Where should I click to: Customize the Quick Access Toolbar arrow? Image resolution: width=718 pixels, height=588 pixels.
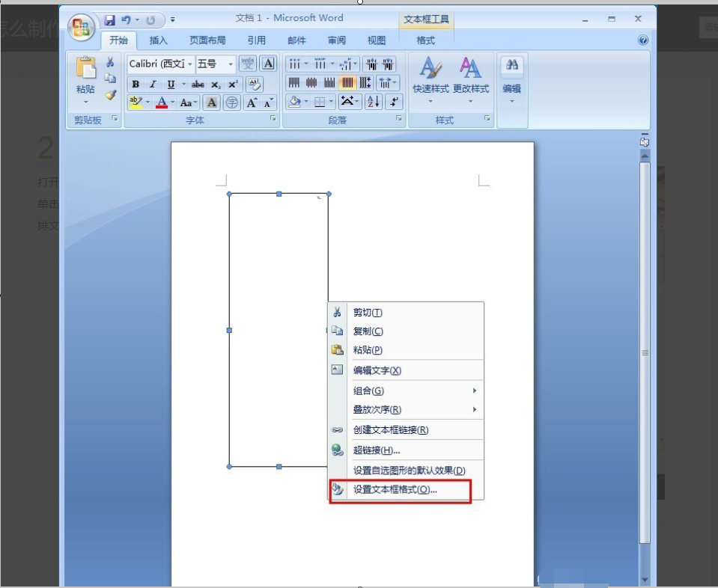coord(173,19)
